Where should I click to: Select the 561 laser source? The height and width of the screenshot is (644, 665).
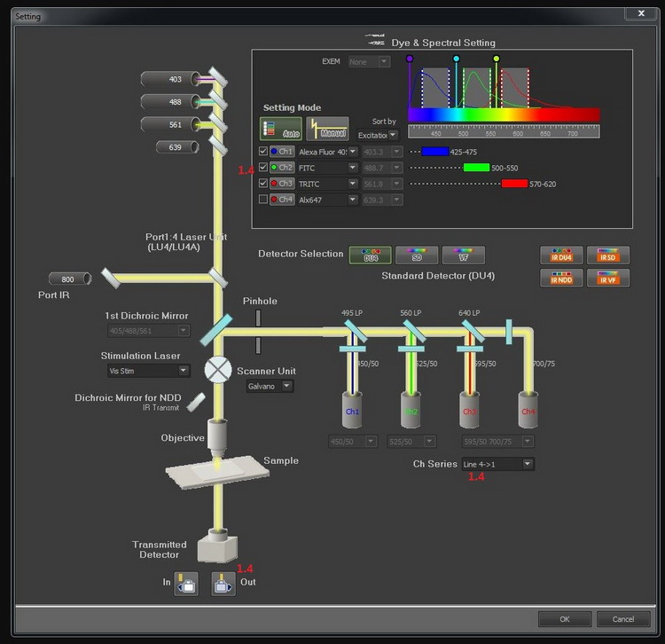(x=170, y=125)
